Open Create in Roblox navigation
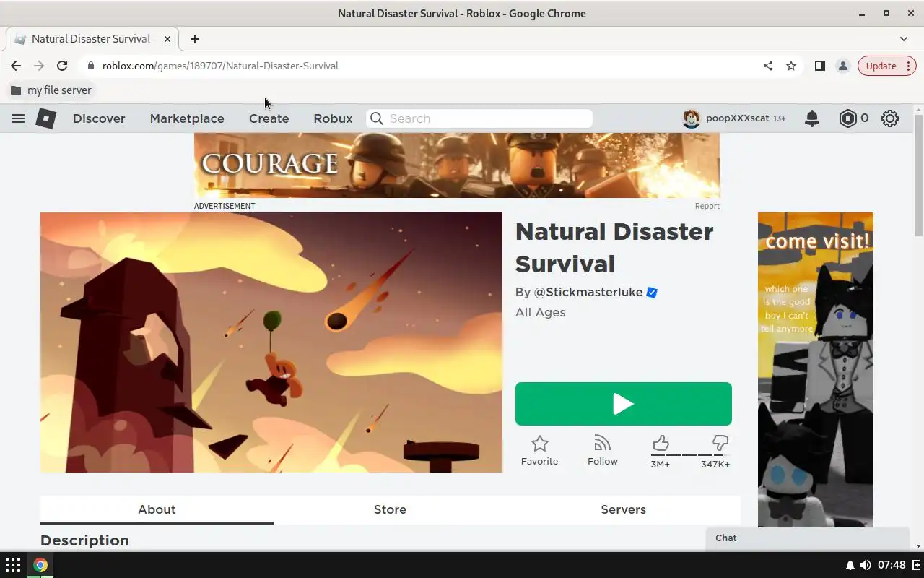Image resolution: width=924 pixels, height=578 pixels. 269,118
